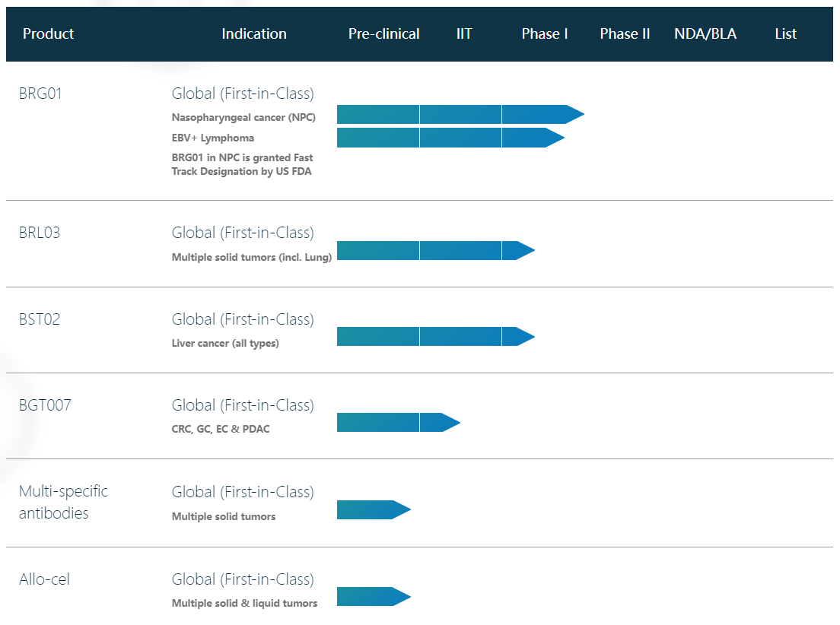This screenshot has height=625, width=840.
Task: Open the BRG01 product name
Action: tap(40, 94)
